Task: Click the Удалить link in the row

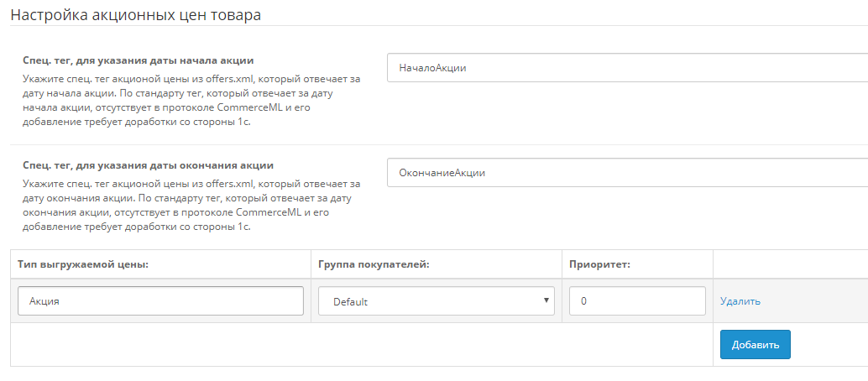Action: click(740, 301)
